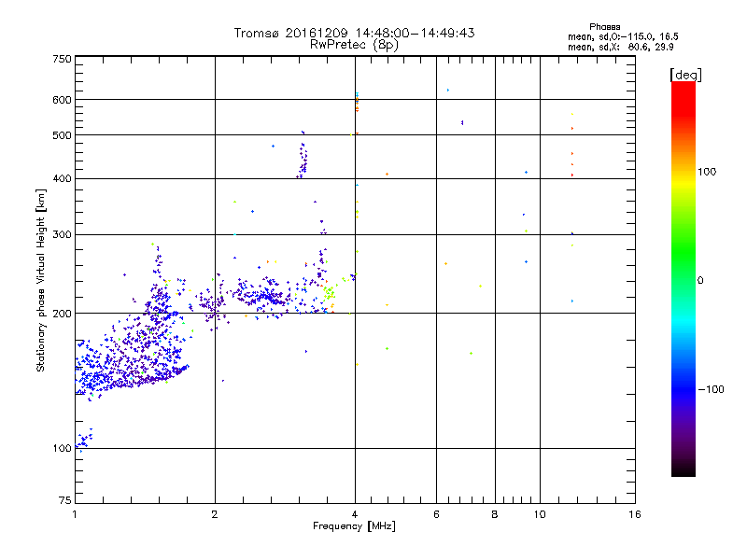The width and height of the screenshot is (747, 560).
Task: Click the colorbar tick label '100'
Action: pyautogui.click(x=707, y=172)
